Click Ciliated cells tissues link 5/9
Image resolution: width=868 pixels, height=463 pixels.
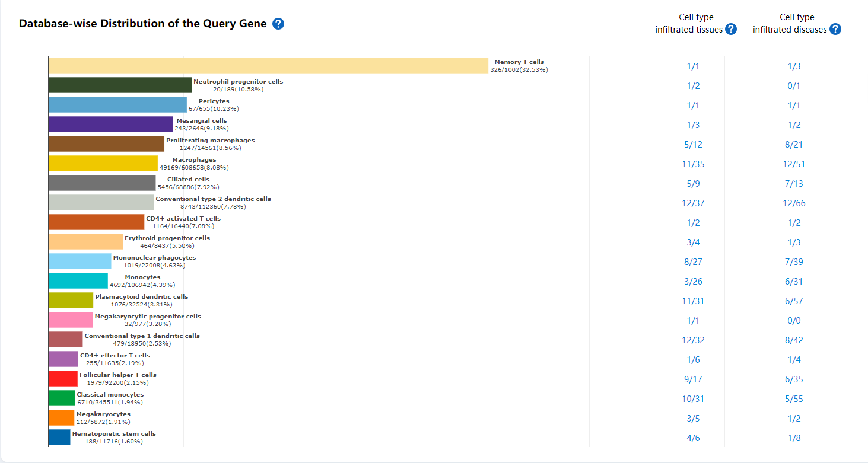[693, 184]
